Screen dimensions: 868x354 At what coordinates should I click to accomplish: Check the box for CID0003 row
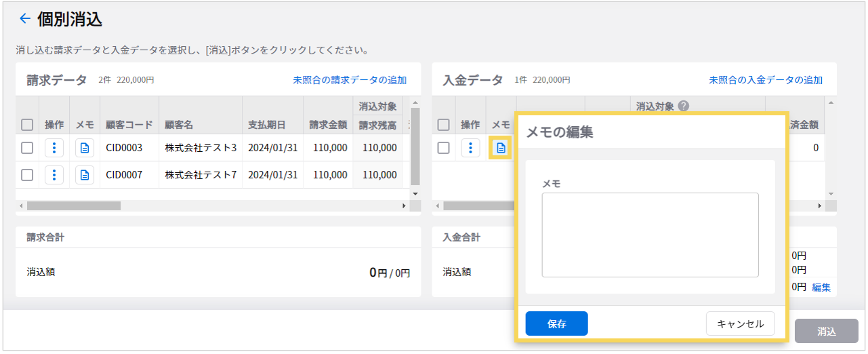(27, 148)
